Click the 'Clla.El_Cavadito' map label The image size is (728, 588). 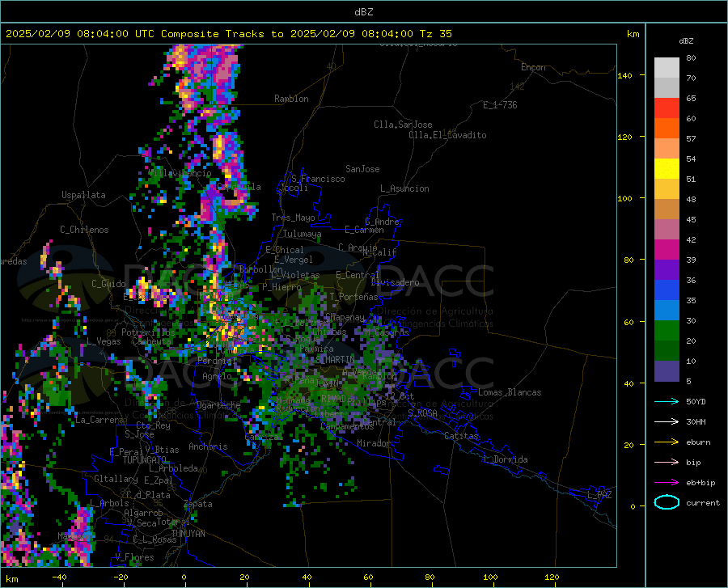tap(447, 135)
